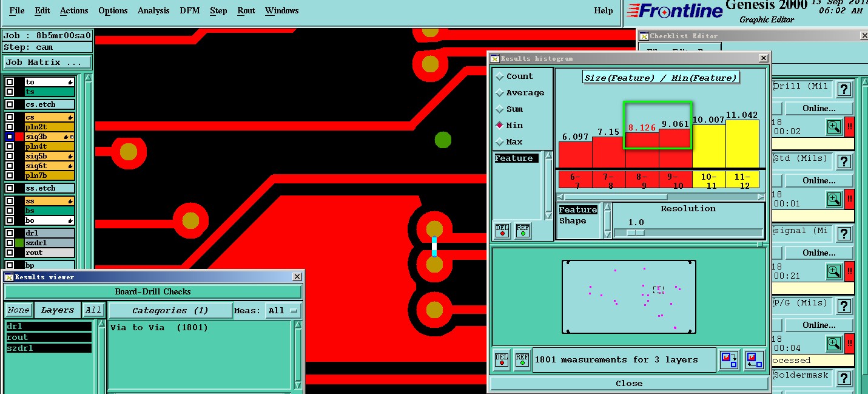Click REF icon under the Feature list
Image resolution: width=868 pixels, height=394 pixels.
pyautogui.click(x=522, y=231)
